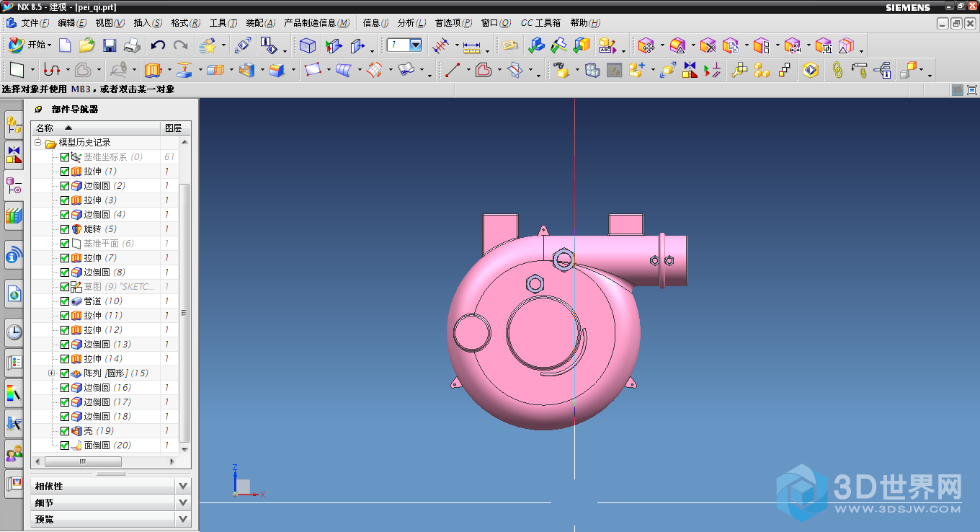Open Roles sidebar tab with people icon

point(14,453)
